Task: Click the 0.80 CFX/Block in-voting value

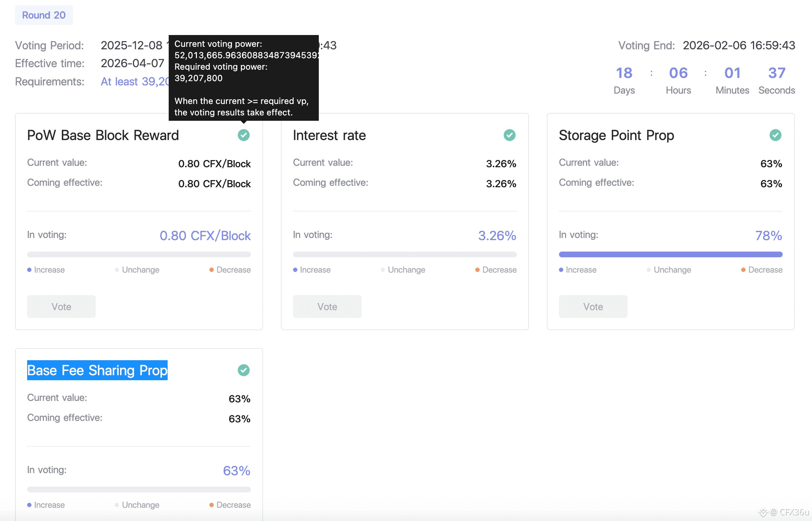Action: point(205,235)
